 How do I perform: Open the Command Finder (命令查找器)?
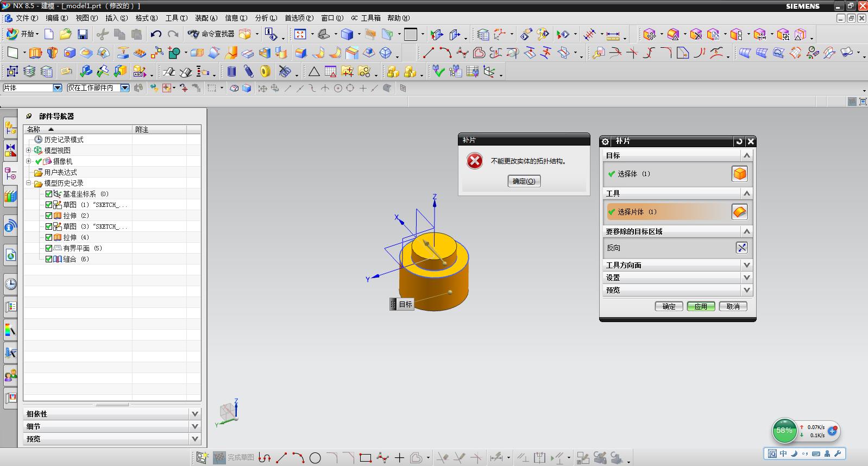click(211, 34)
